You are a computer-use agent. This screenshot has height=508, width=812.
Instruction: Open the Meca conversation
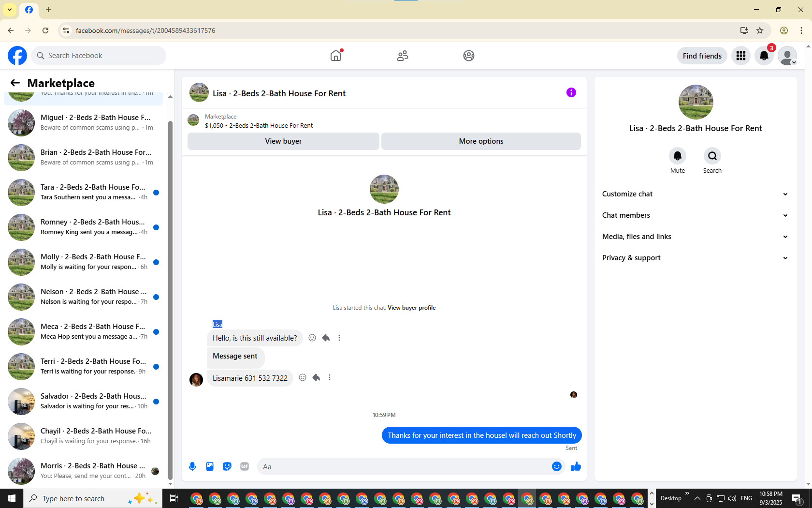click(x=84, y=331)
